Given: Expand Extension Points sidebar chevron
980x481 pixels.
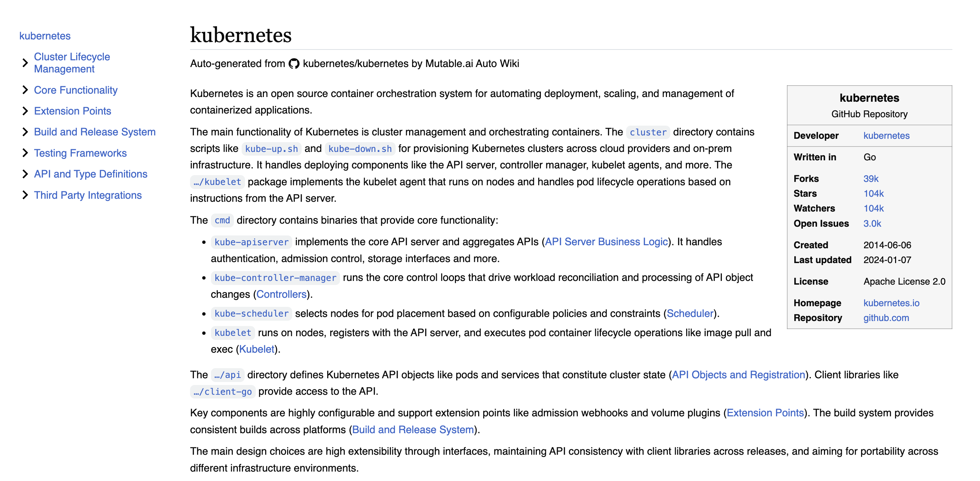Looking at the screenshot, I should point(25,111).
